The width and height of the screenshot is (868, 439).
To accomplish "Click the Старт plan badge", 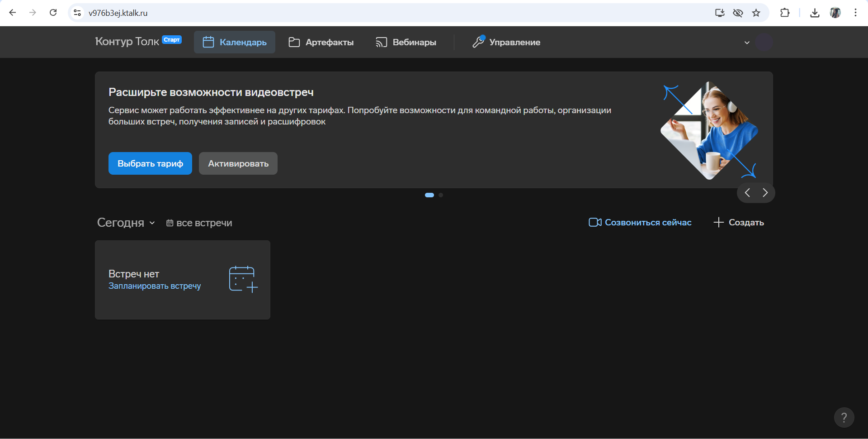I will pos(172,40).
